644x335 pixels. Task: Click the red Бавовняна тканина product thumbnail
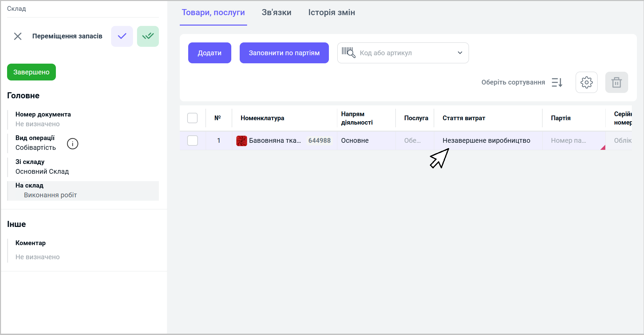[x=241, y=141]
